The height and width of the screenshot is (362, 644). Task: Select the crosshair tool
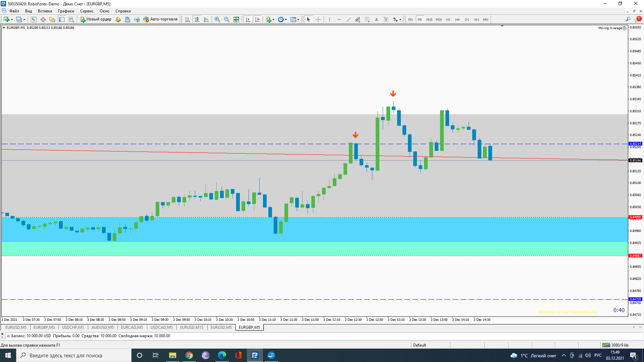click(318, 19)
